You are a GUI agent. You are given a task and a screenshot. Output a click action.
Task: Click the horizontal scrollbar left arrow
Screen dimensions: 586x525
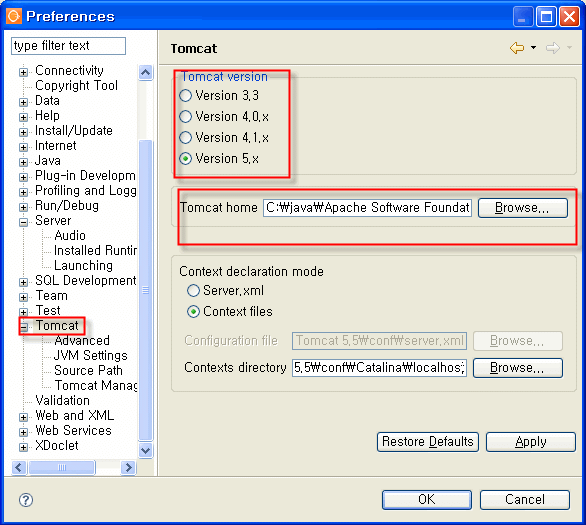point(19,467)
